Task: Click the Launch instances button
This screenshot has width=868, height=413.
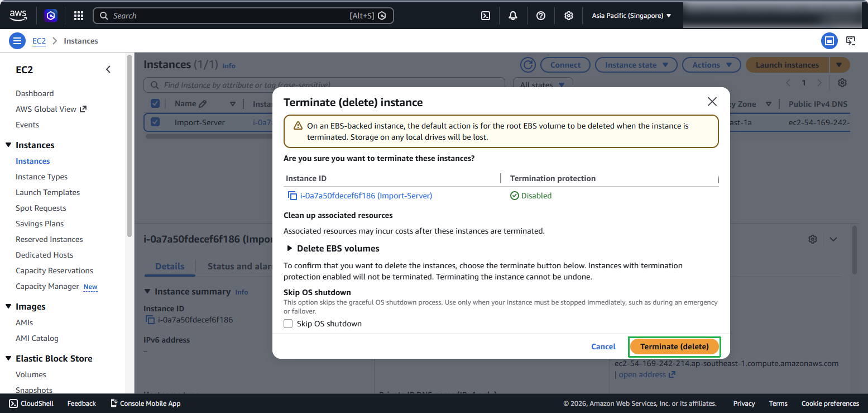Action: pos(787,65)
